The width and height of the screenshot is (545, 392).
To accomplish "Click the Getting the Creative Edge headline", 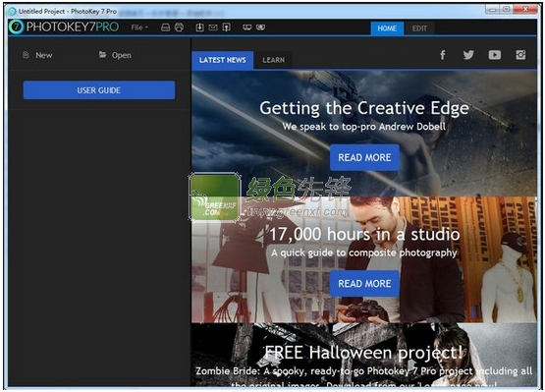I will pos(364,108).
